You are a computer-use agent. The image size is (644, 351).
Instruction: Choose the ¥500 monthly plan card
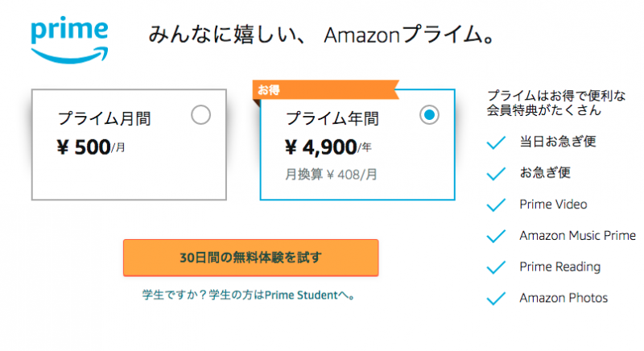click(129, 144)
